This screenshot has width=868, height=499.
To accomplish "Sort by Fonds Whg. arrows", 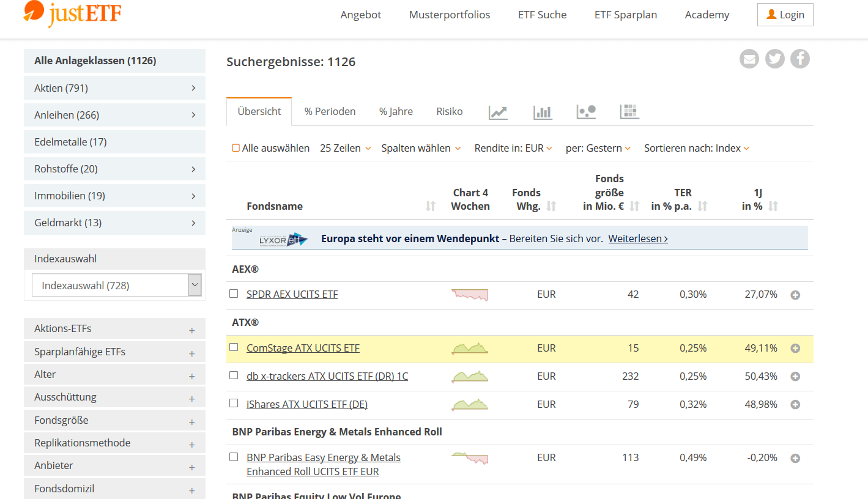I will (x=551, y=206).
